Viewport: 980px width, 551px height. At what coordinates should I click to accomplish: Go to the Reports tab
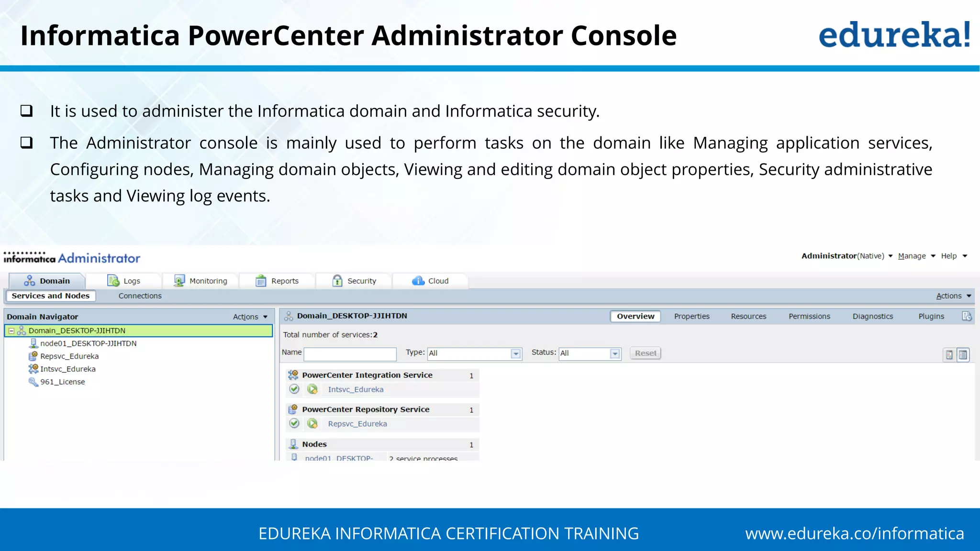(x=277, y=281)
